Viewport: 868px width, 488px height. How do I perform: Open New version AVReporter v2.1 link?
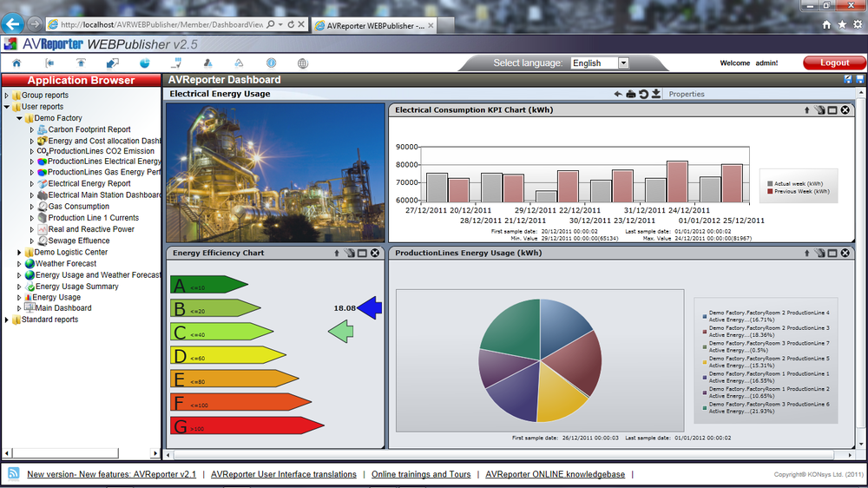tap(111, 474)
